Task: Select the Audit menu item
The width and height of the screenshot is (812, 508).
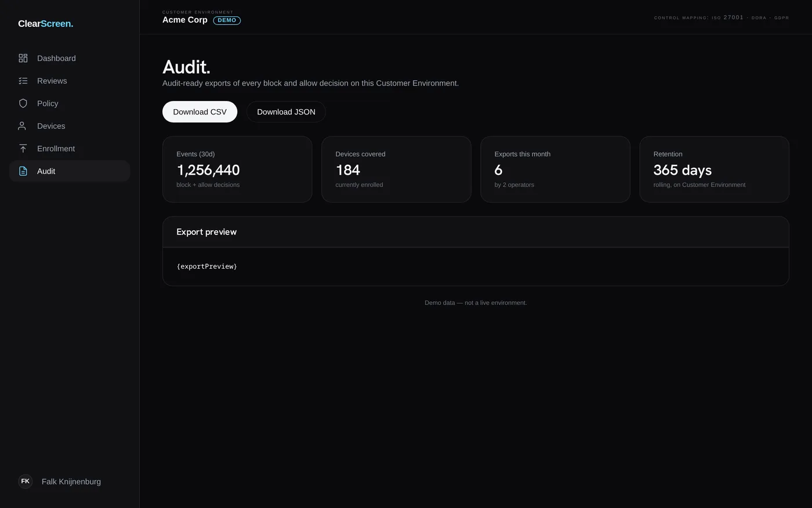Action: point(70,171)
